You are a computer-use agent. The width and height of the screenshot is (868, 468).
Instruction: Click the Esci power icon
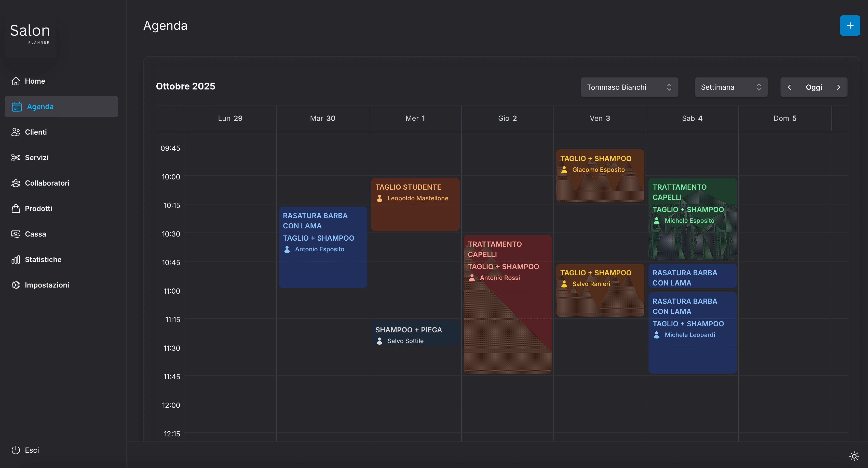point(16,450)
